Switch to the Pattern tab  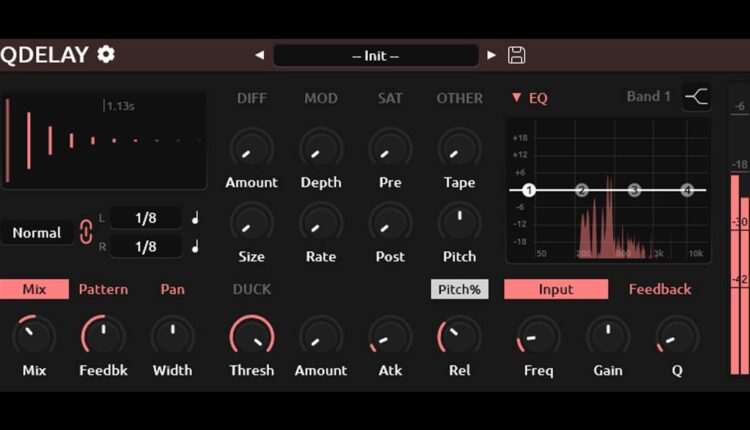pyautogui.click(x=103, y=289)
